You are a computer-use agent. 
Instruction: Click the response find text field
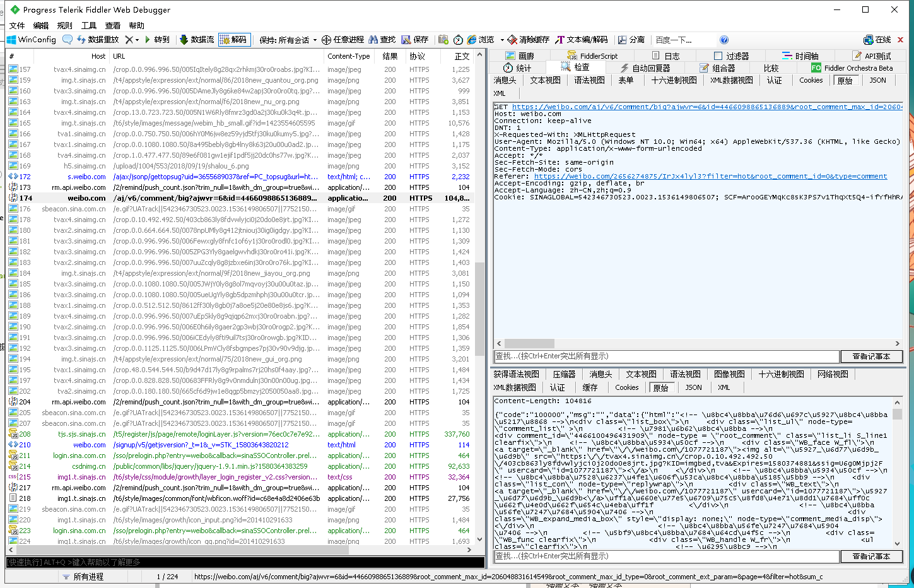coord(667,556)
